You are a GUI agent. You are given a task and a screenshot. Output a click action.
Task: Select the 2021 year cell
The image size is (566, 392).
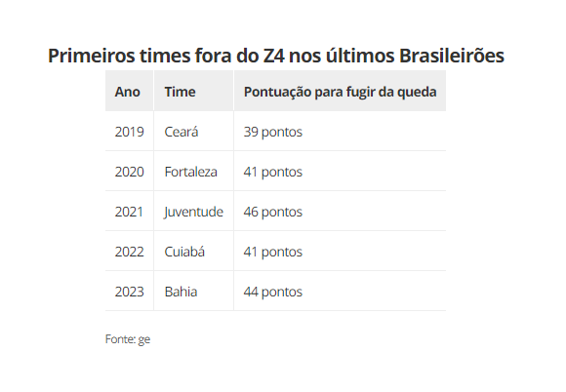tap(129, 212)
